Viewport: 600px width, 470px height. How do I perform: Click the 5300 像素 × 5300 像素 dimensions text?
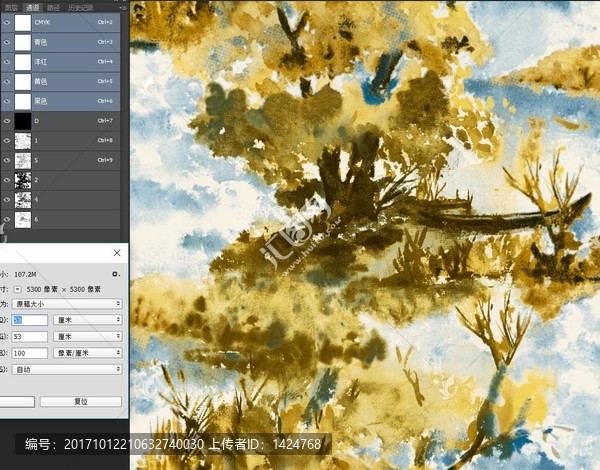pos(64,289)
